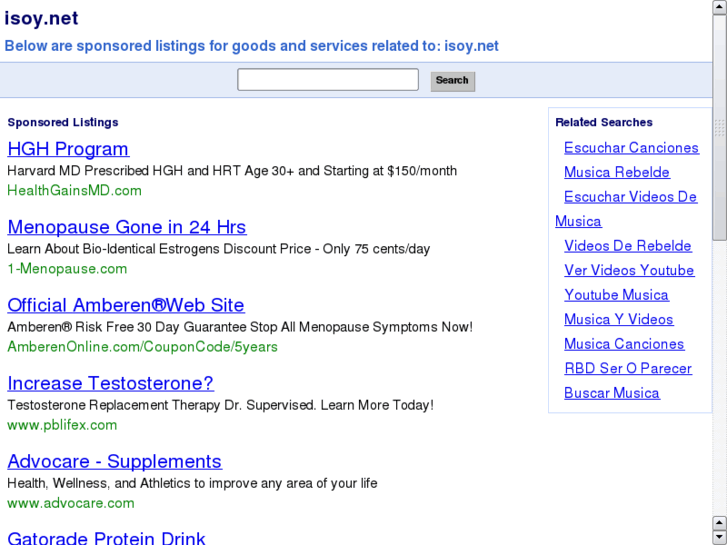Open Menopause Gone in 24 Hrs link
727x545 pixels.
point(127,227)
